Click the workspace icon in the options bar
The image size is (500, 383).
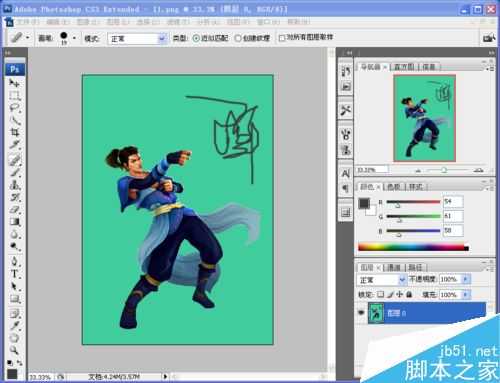click(x=488, y=38)
